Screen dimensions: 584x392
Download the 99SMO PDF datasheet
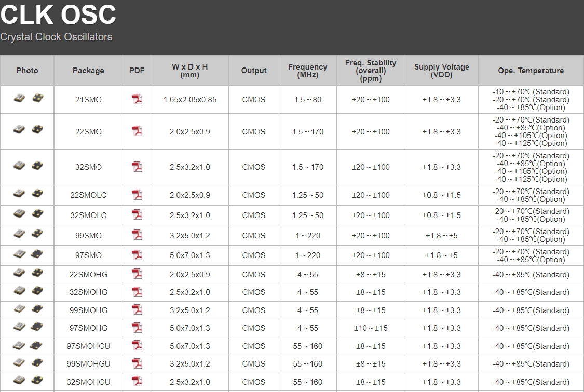point(137,235)
